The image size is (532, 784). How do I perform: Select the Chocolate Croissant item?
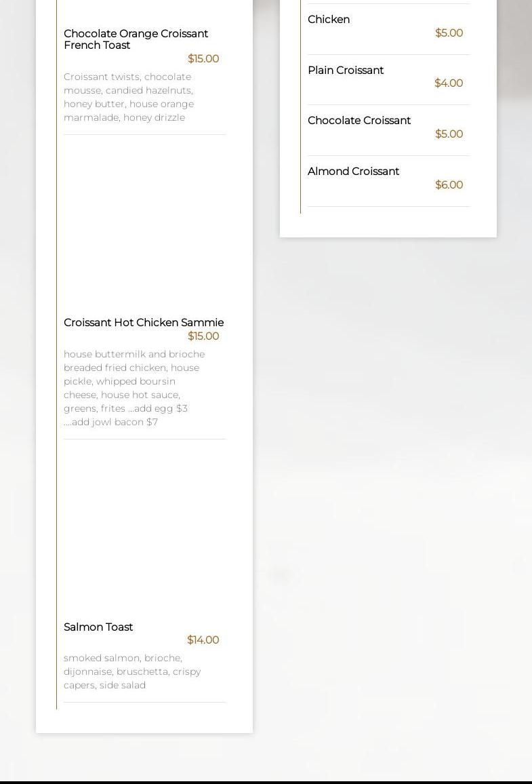(359, 121)
